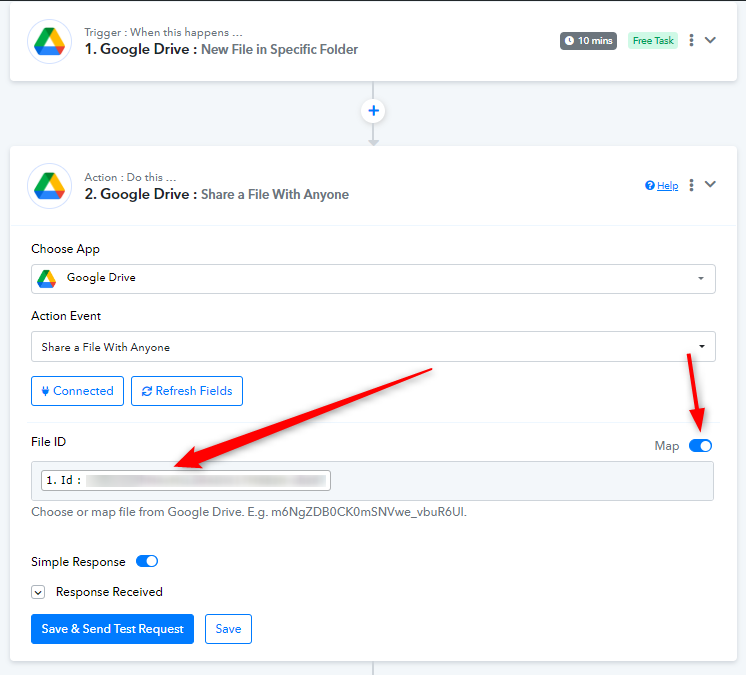Click the Save button
Image resolution: width=746 pixels, height=675 pixels.
(228, 629)
